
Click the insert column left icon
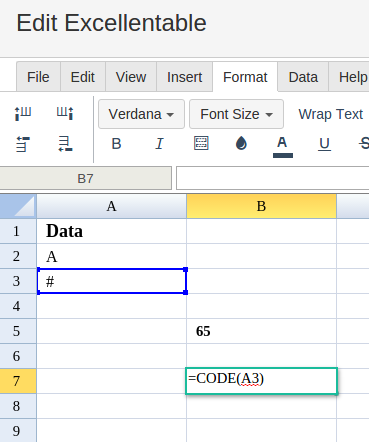pyautogui.click(x=23, y=114)
